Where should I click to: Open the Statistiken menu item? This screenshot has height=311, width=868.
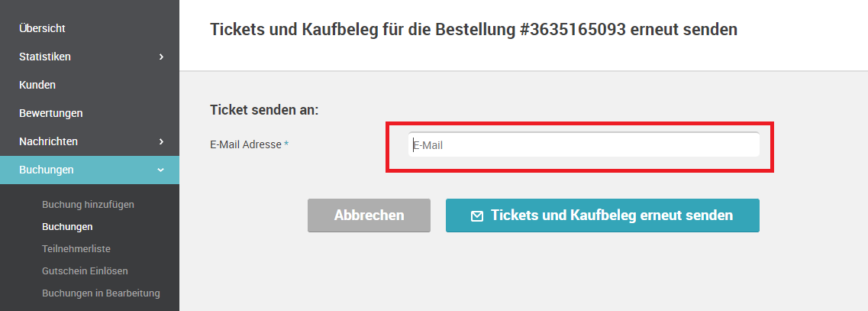[x=45, y=57]
